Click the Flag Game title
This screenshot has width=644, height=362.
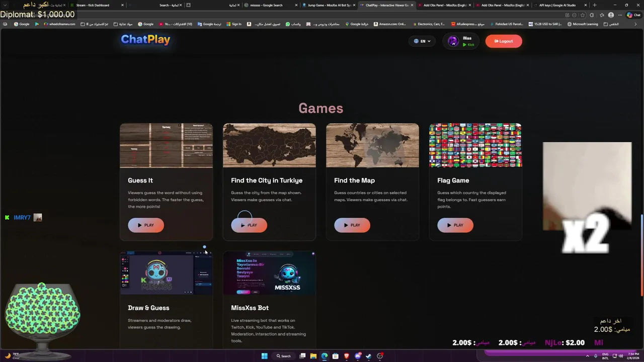pyautogui.click(x=453, y=180)
